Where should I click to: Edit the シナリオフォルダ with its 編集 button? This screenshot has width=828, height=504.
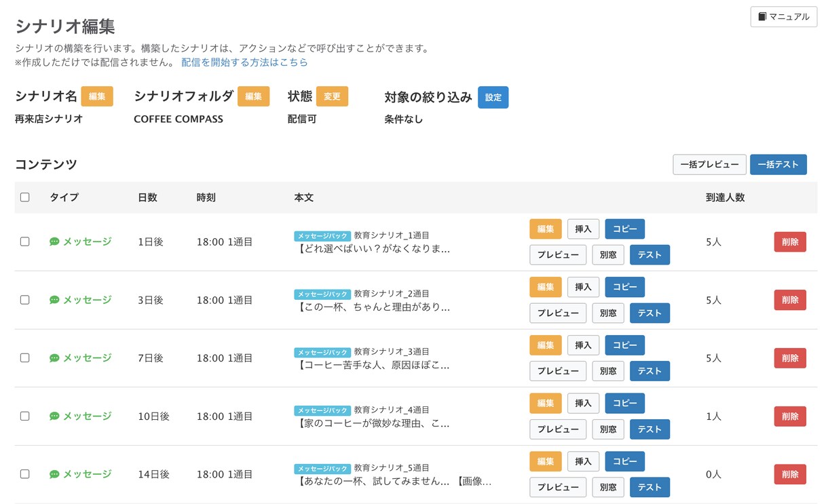253,96
